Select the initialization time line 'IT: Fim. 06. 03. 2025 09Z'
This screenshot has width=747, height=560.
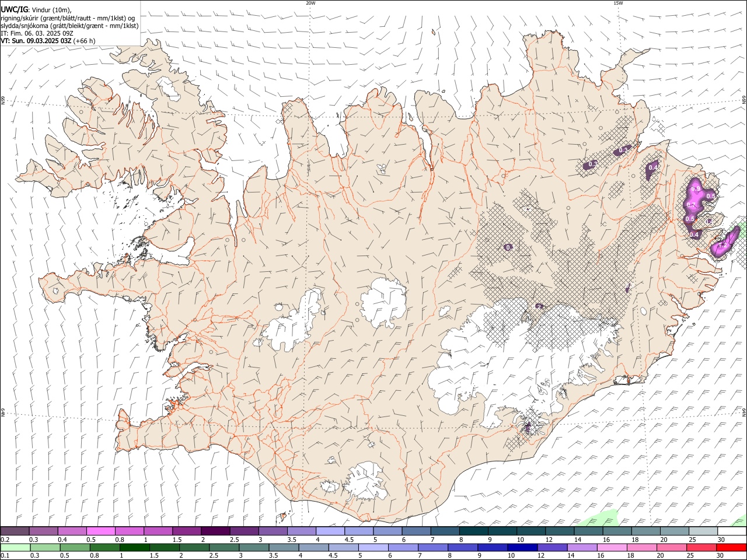(x=37, y=33)
